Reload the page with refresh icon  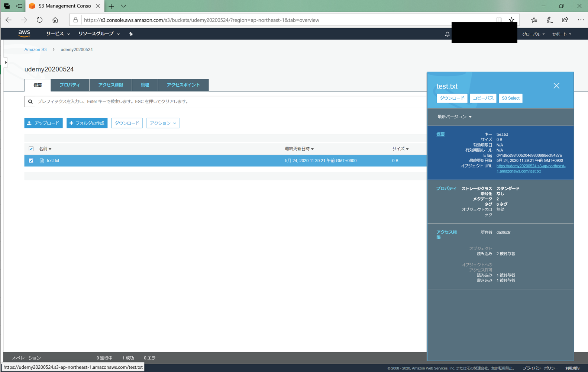39,20
